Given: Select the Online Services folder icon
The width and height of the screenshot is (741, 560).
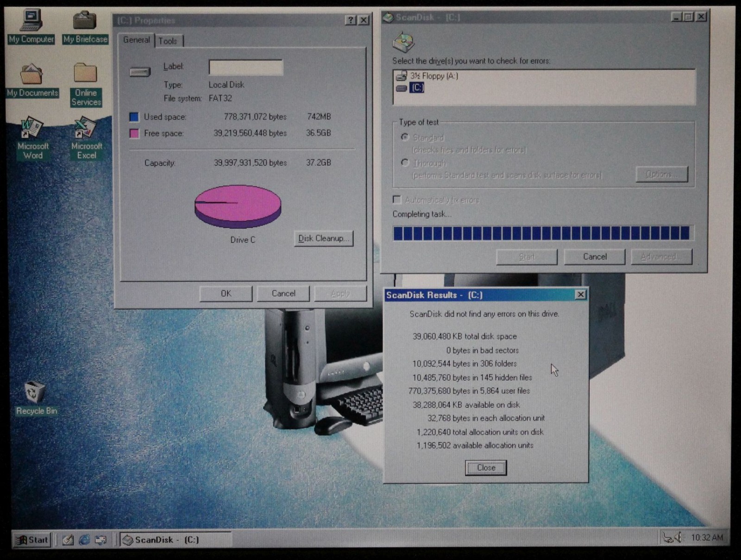Looking at the screenshot, I should (86, 85).
